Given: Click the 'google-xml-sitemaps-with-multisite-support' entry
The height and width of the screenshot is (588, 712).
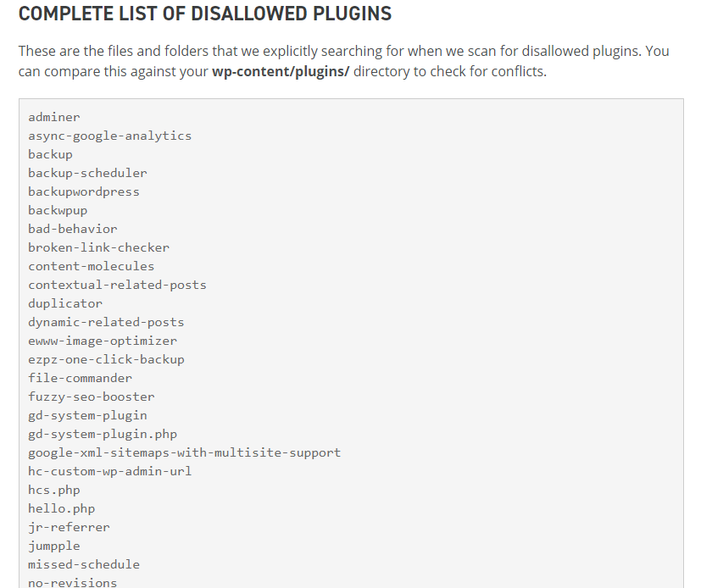Looking at the screenshot, I should point(185,452).
